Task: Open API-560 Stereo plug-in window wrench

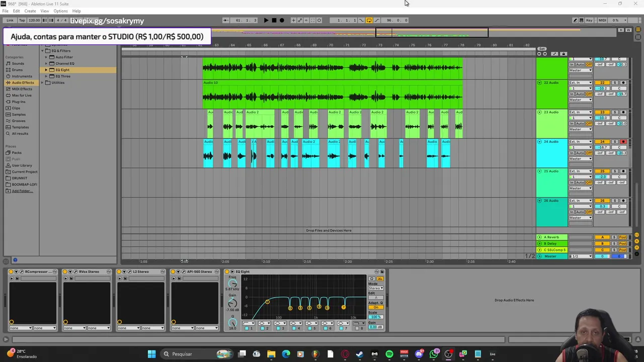Action: click(x=183, y=272)
